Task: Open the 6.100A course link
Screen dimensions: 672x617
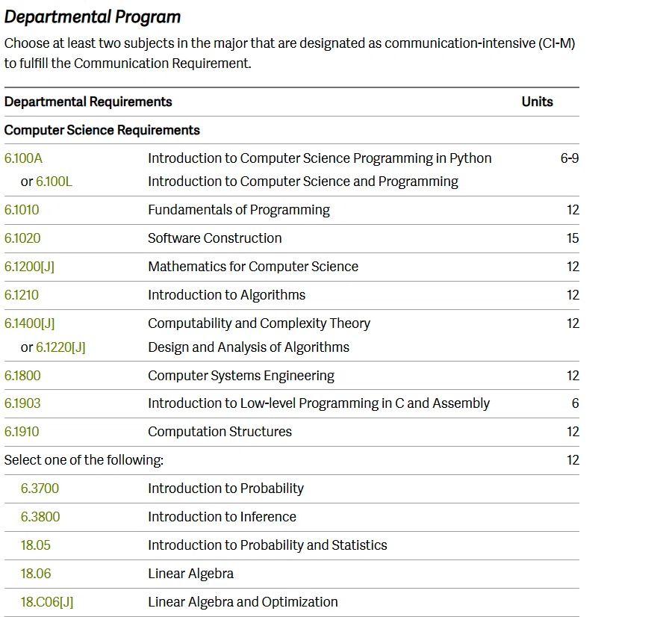Action: 23,158
